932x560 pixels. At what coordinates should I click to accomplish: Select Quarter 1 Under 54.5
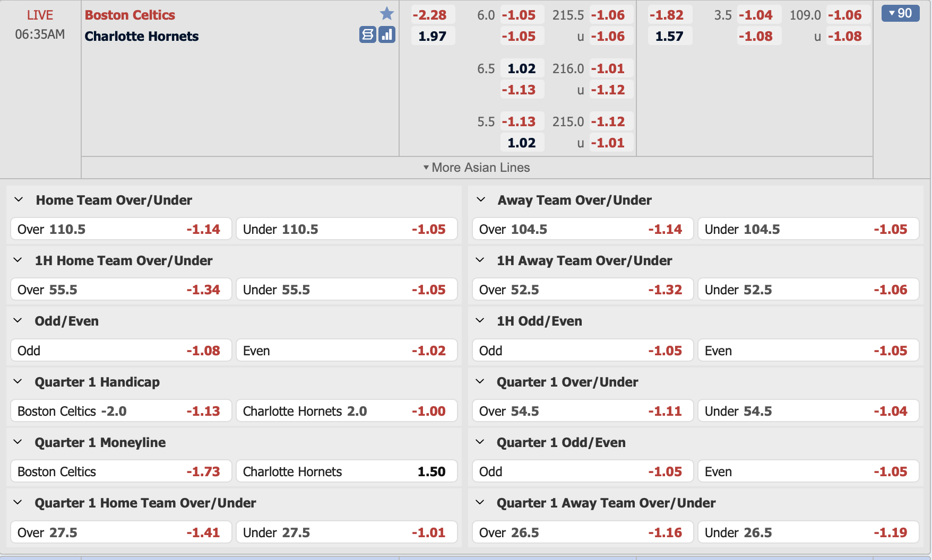click(808, 411)
